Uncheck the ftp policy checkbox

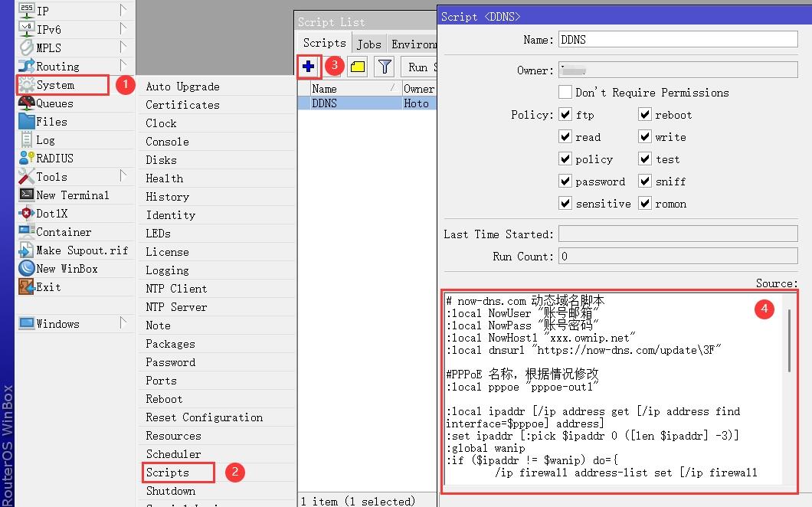(565, 115)
